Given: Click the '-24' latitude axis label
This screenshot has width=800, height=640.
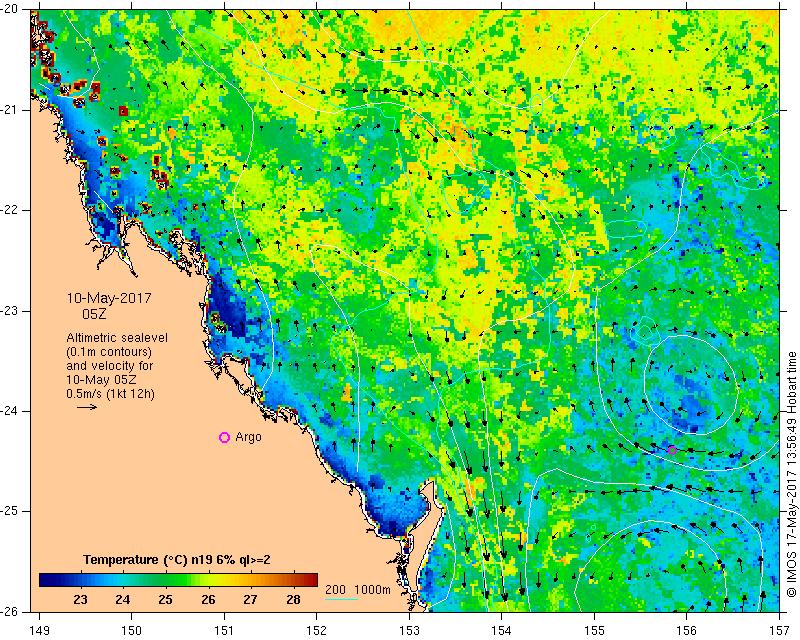Looking at the screenshot, I should pyautogui.click(x=10, y=411).
